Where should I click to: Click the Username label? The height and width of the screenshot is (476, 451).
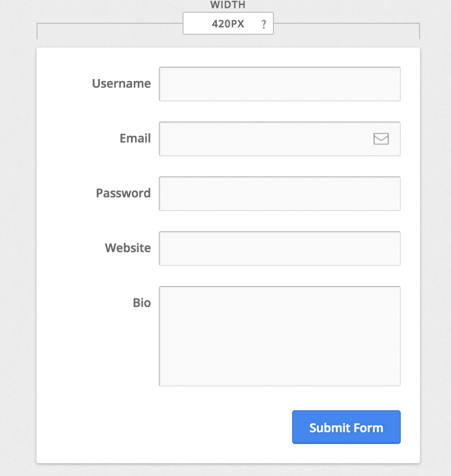121,84
